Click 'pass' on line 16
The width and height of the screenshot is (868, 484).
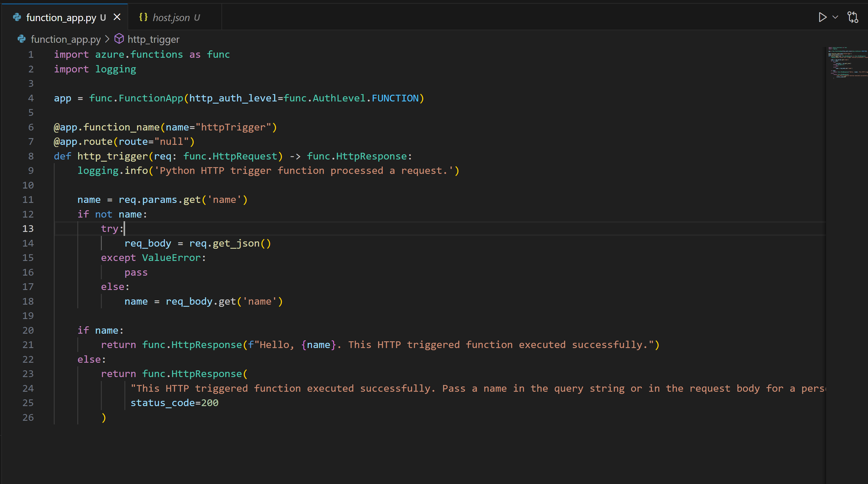[136, 273]
